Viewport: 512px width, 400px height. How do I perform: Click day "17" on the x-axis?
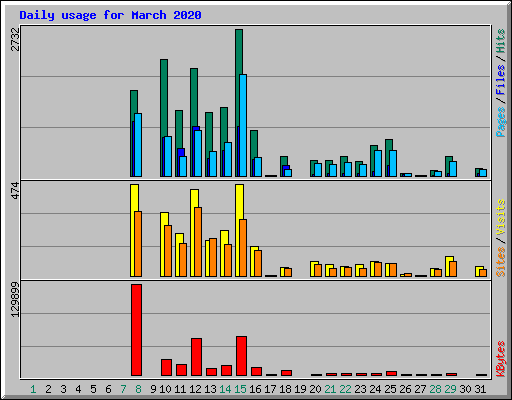click(x=270, y=389)
